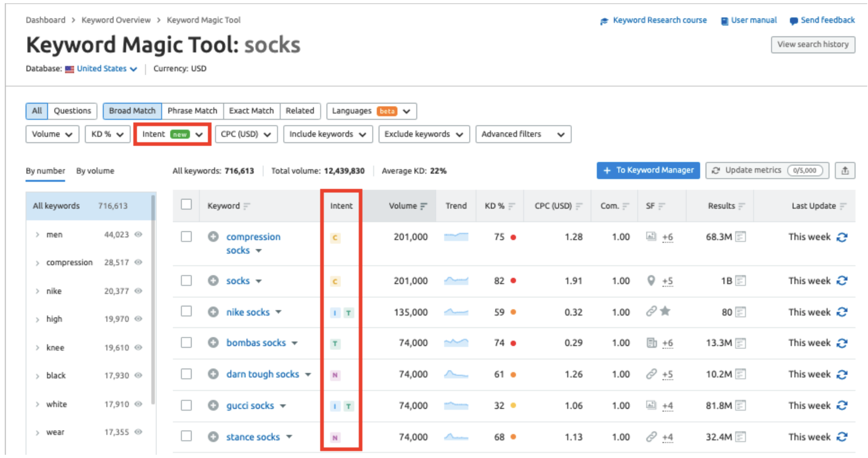Expand the compression keyword group
This screenshot has height=458, width=868.
coord(37,262)
